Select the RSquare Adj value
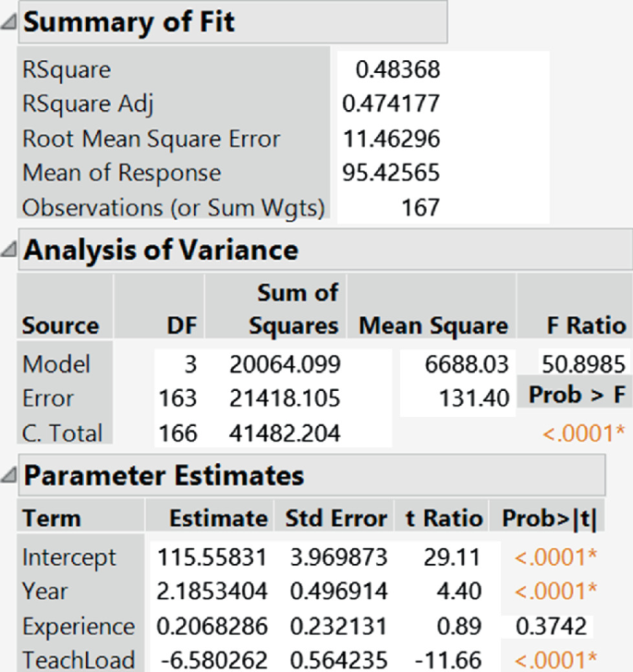 point(391,104)
